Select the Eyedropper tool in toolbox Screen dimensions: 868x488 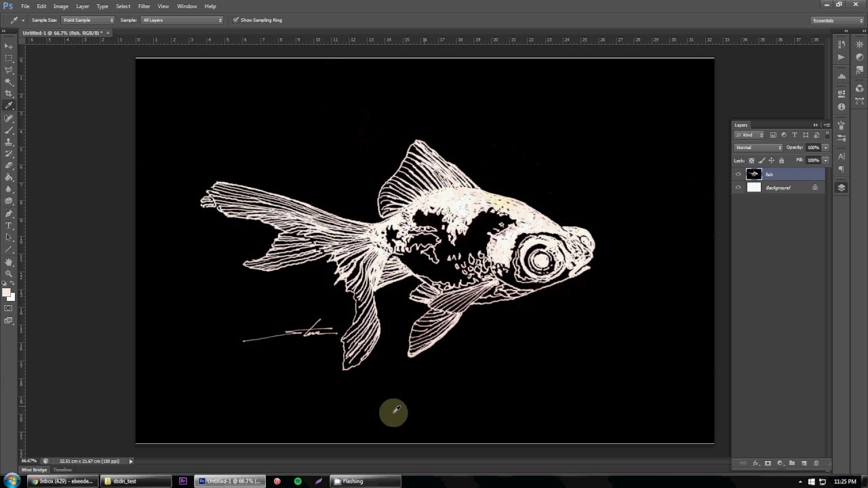pyautogui.click(x=9, y=106)
